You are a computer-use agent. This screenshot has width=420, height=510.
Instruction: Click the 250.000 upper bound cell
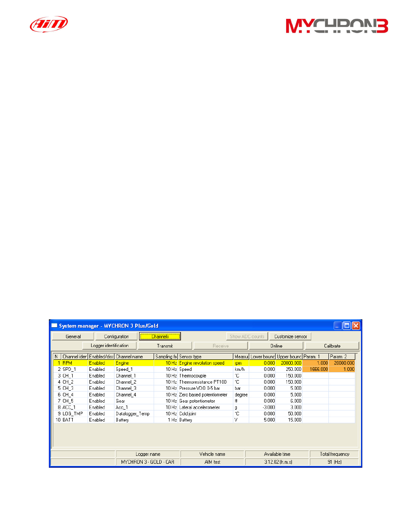[289, 369]
